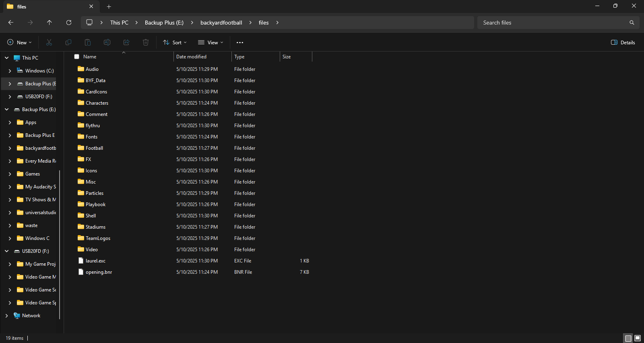The width and height of the screenshot is (644, 343).
Task: Go up one folder level
Action: [x=50, y=23]
